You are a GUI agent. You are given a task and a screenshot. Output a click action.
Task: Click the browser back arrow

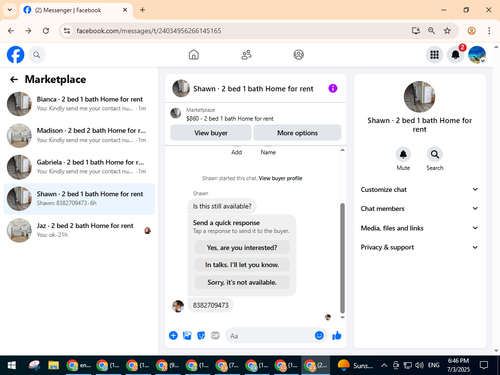coord(11,31)
